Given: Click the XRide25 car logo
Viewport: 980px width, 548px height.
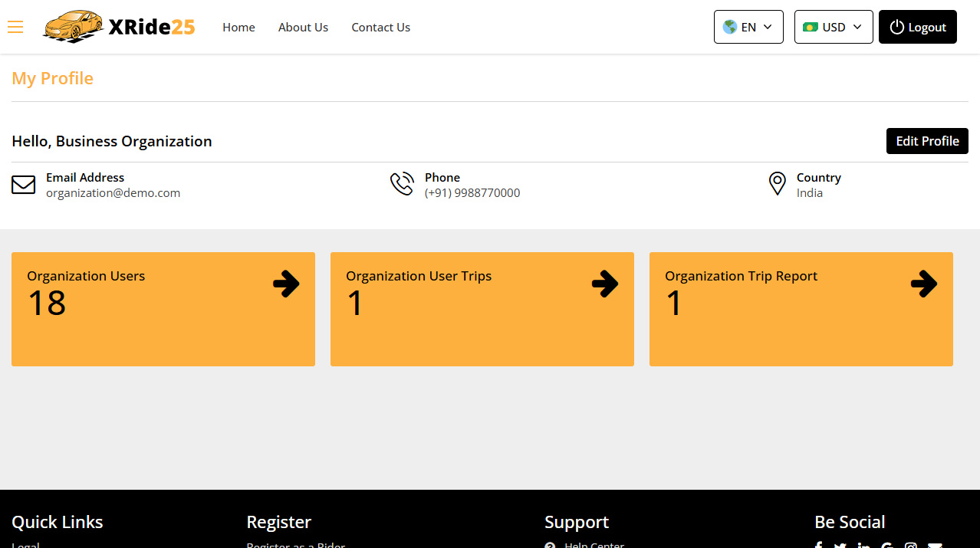Looking at the screenshot, I should pos(74,27).
